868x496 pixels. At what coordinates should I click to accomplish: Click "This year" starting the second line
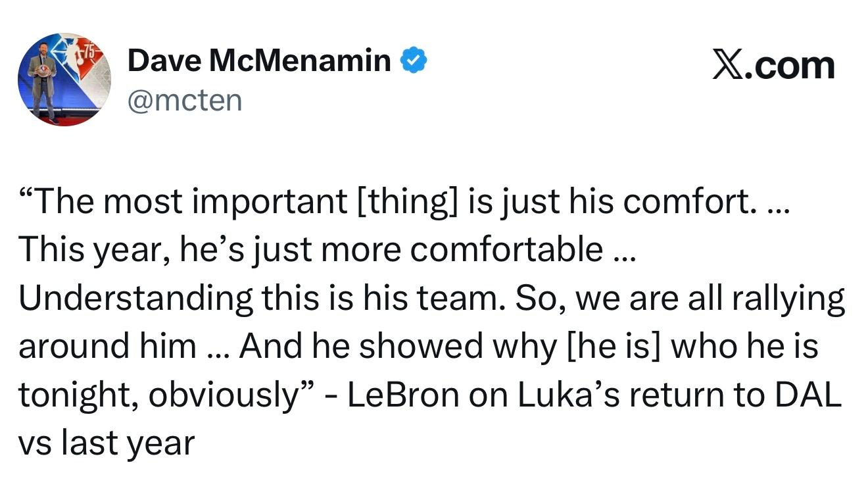88,249
